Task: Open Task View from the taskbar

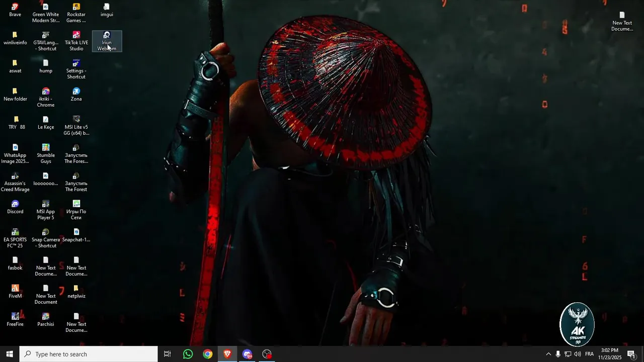Action: tap(168, 354)
